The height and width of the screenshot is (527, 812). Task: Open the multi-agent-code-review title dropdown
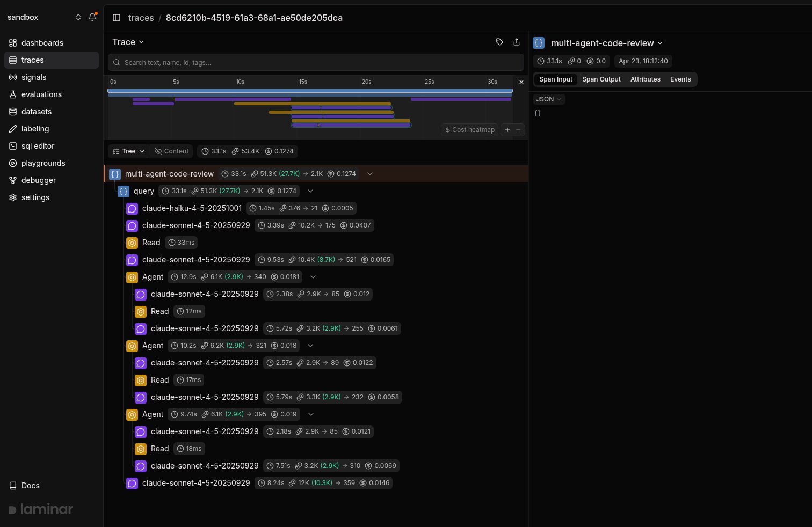point(607,43)
